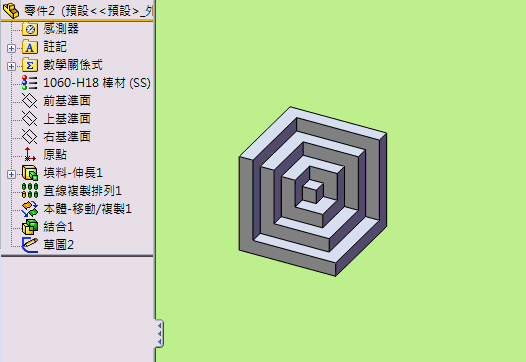Expand the 註記 tree node
This screenshot has width=526, height=362.
(11, 48)
